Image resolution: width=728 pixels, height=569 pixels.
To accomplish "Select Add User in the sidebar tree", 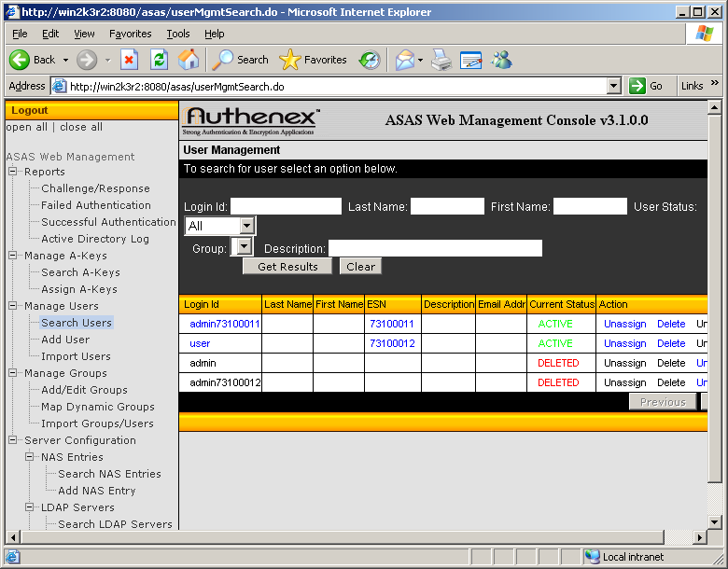I will (x=65, y=340).
